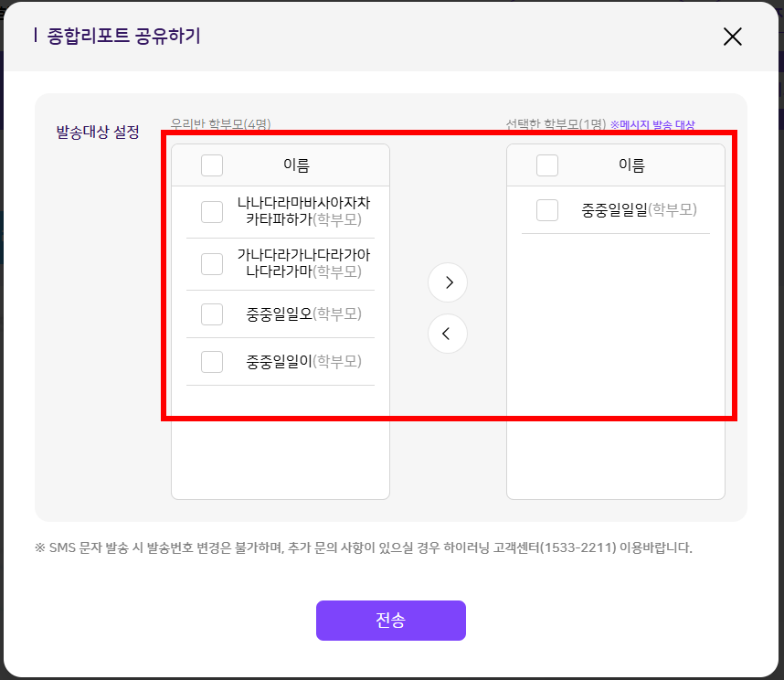Viewport: 784px width, 680px height.
Task: Check the box beside 나나다라마바사아자차카타파하가
Action: (212, 212)
